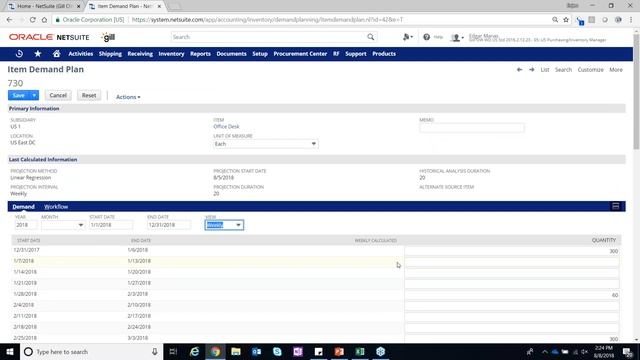The height and width of the screenshot is (360, 640).
Task: Open Internet Explorer from taskbar
Action: pyautogui.click(x=194, y=351)
